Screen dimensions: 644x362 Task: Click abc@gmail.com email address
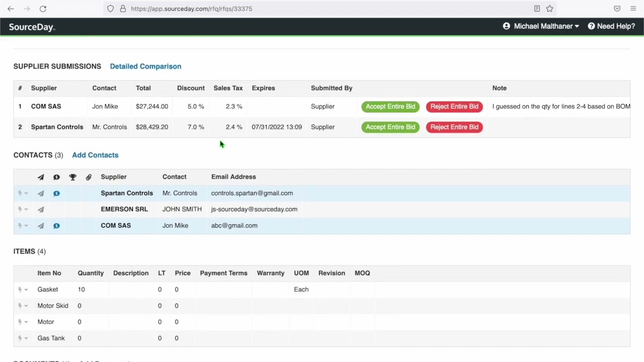[x=234, y=226]
